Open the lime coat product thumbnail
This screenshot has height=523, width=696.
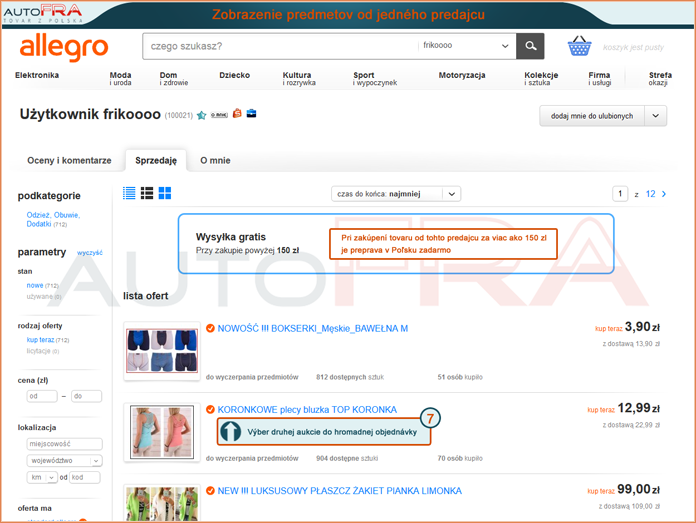[162, 503]
